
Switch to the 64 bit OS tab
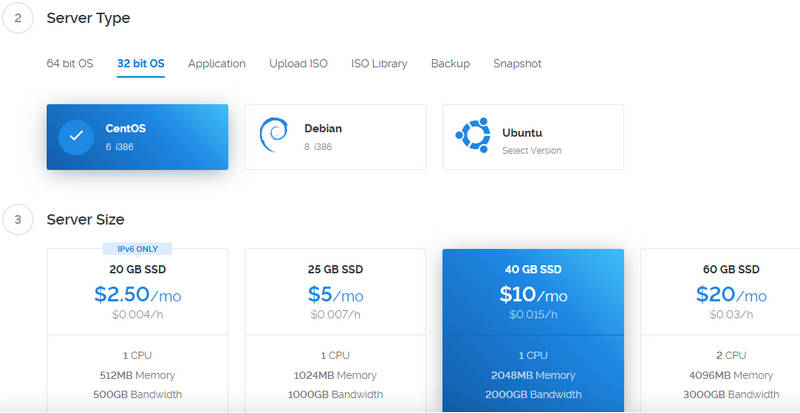click(70, 64)
